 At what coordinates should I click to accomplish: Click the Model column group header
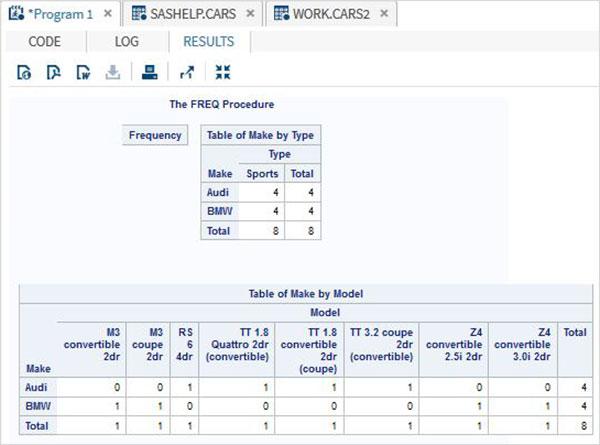pos(325,313)
